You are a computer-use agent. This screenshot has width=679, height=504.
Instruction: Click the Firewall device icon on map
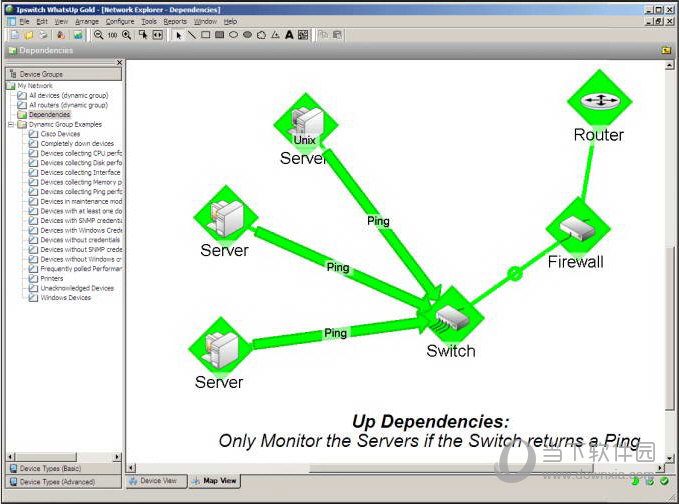[x=578, y=228]
